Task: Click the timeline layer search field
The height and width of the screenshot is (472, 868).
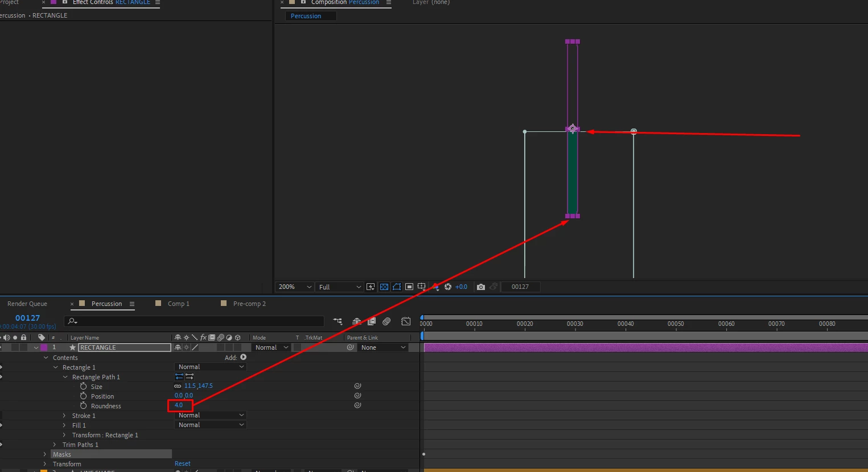Action: point(194,321)
